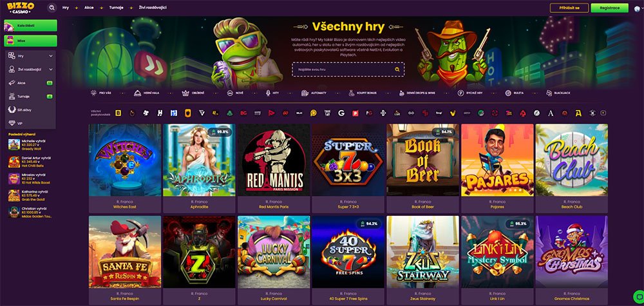Click the search magnifier icon in header
The image size is (644, 306).
click(x=52, y=7)
